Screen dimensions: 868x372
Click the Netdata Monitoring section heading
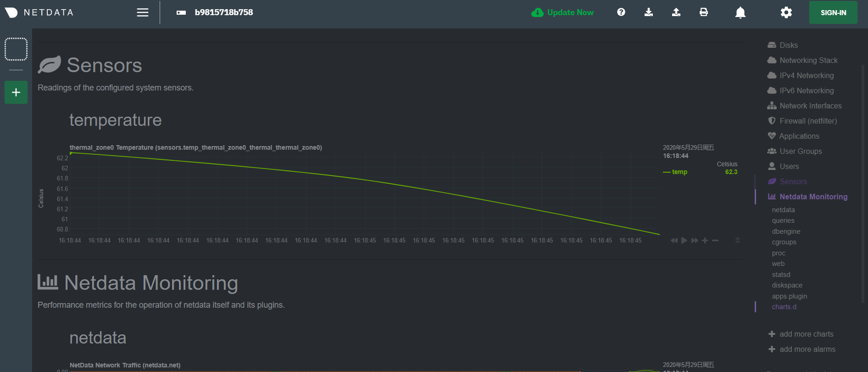[151, 282]
